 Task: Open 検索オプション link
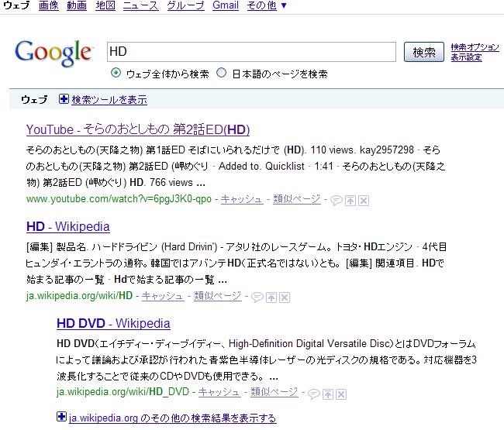[x=475, y=47]
